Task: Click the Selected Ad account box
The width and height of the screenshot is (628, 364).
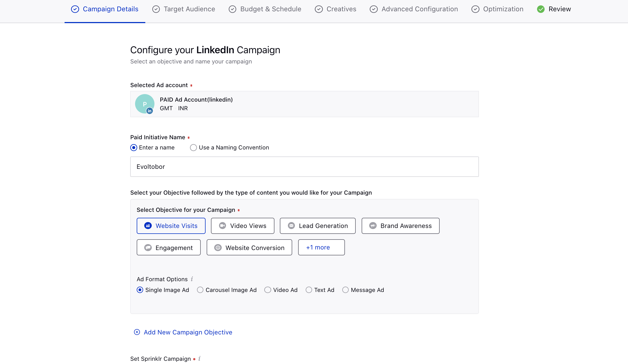Action: (305, 104)
